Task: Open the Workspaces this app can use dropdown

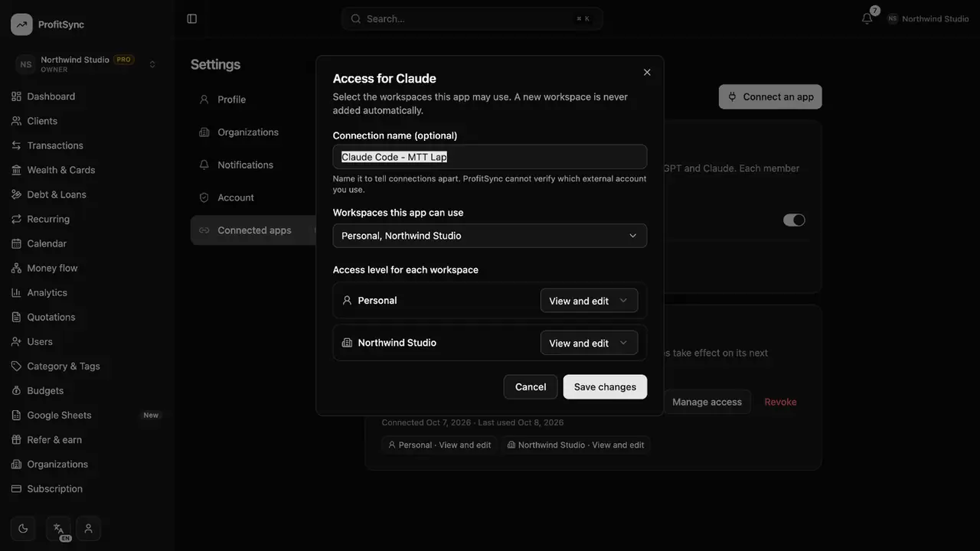Action: (x=490, y=236)
